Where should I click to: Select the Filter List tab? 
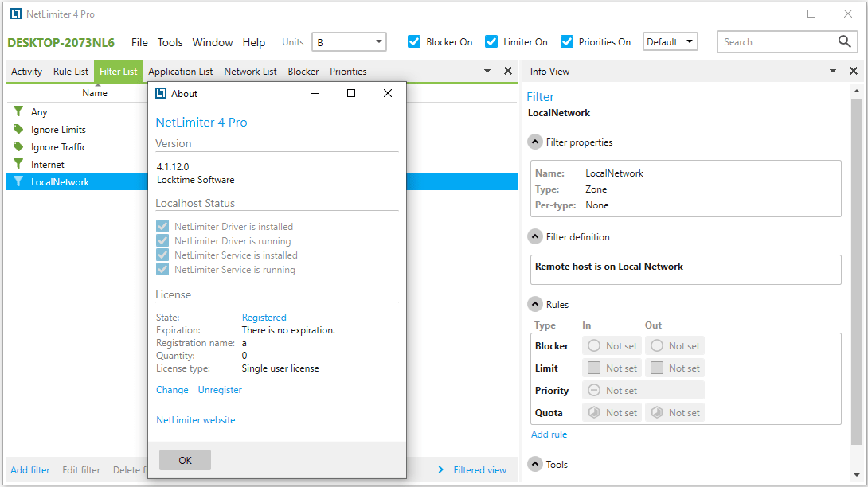(119, 72)
